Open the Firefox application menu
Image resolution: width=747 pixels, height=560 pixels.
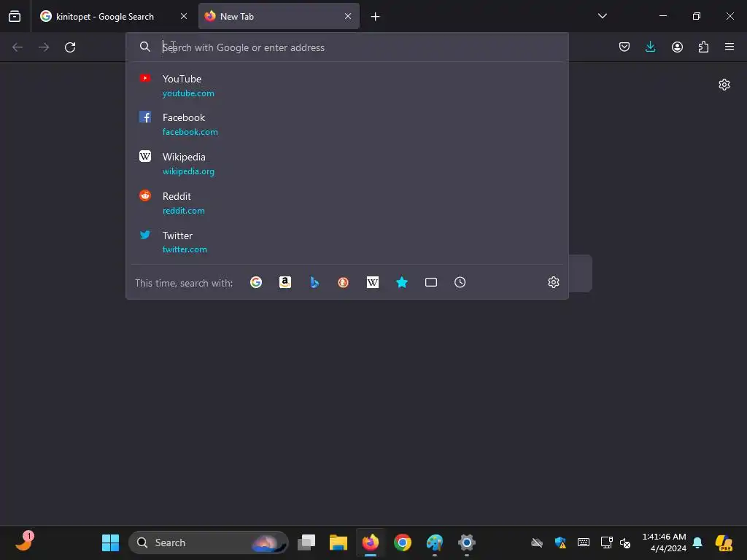click(x=729, y=47)
